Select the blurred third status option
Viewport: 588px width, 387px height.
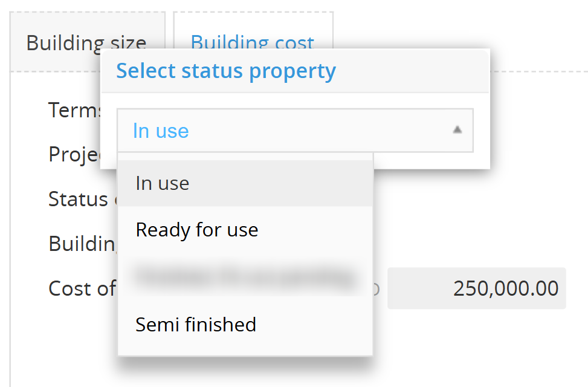coord(245,277)
